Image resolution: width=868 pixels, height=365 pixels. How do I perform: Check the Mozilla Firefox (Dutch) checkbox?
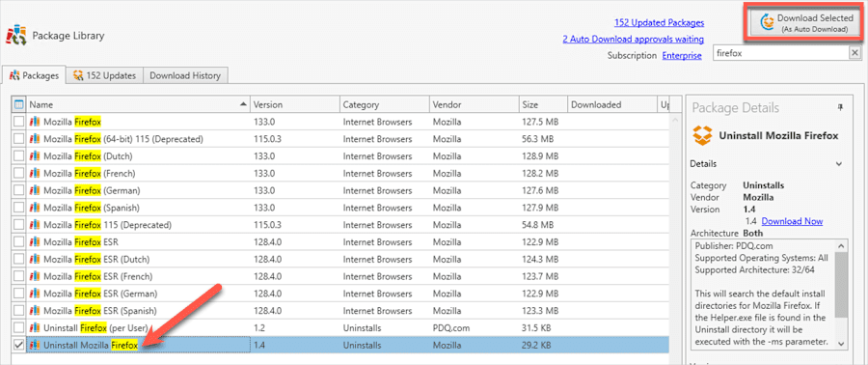pos(19,155)
